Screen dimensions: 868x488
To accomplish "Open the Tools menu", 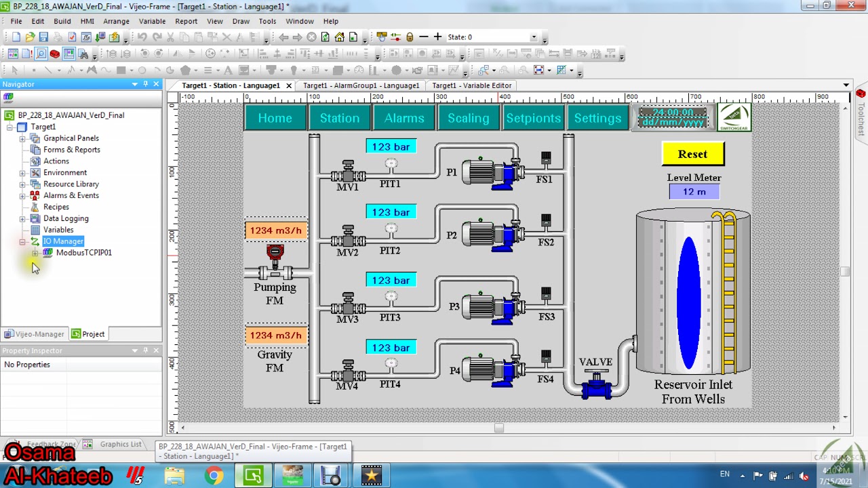I will pos(267,21).
